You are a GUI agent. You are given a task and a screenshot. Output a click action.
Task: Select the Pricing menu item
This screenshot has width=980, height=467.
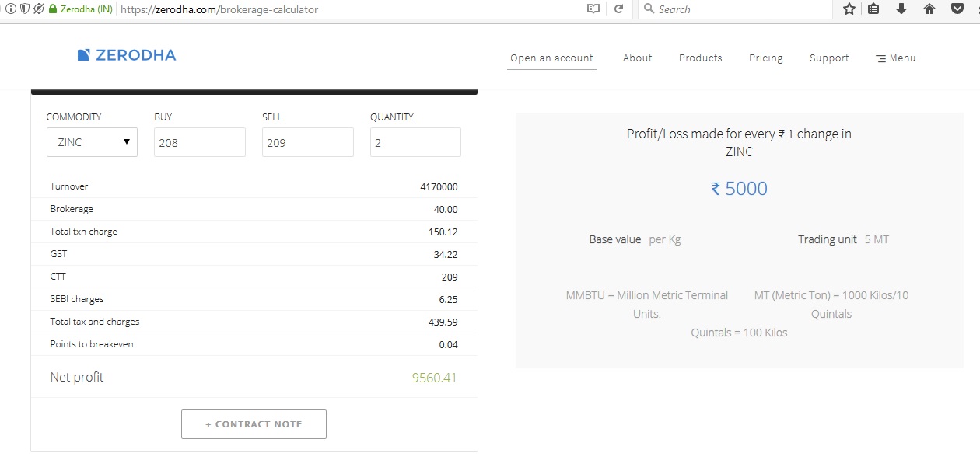765,58
